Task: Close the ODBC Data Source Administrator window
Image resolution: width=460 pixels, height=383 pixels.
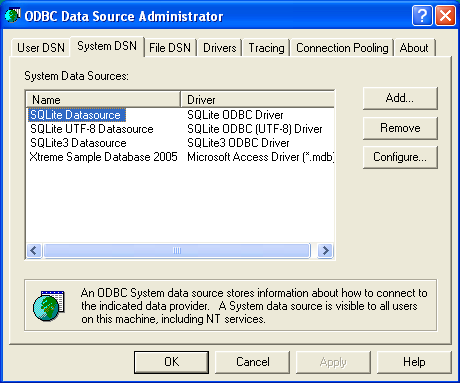Action: (x=445, y=15)
